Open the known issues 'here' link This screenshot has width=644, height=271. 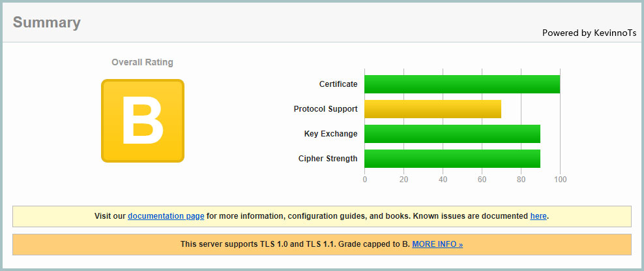538,216
